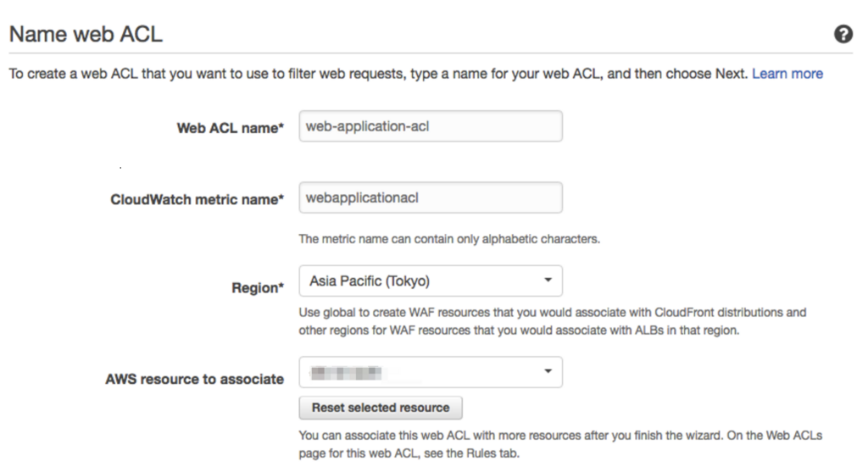Click the Reset selected resource button
This screenshot has height=467, width=868.
point(381,408)
